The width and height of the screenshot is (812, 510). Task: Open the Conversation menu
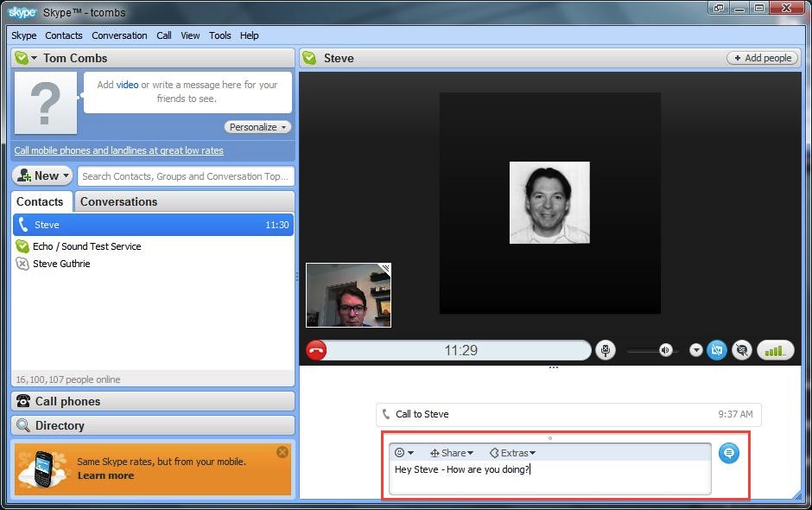point(119,35)
